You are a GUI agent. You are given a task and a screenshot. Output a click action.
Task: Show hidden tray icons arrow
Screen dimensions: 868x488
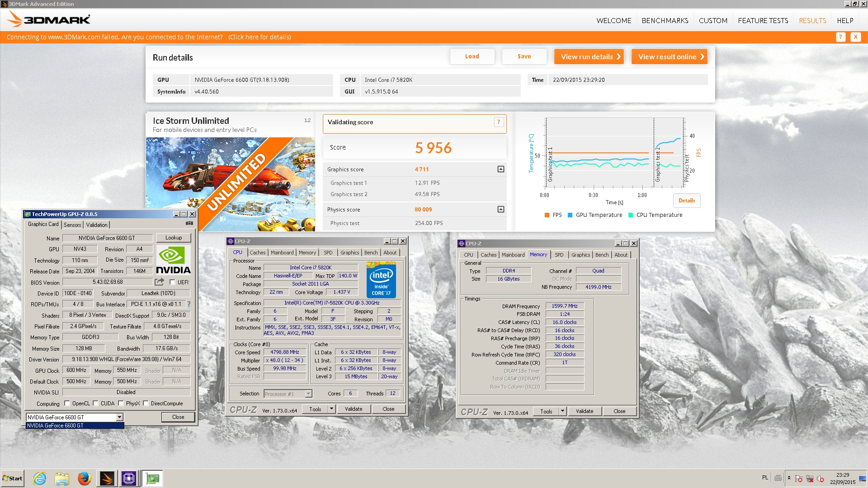click(789, 478)
